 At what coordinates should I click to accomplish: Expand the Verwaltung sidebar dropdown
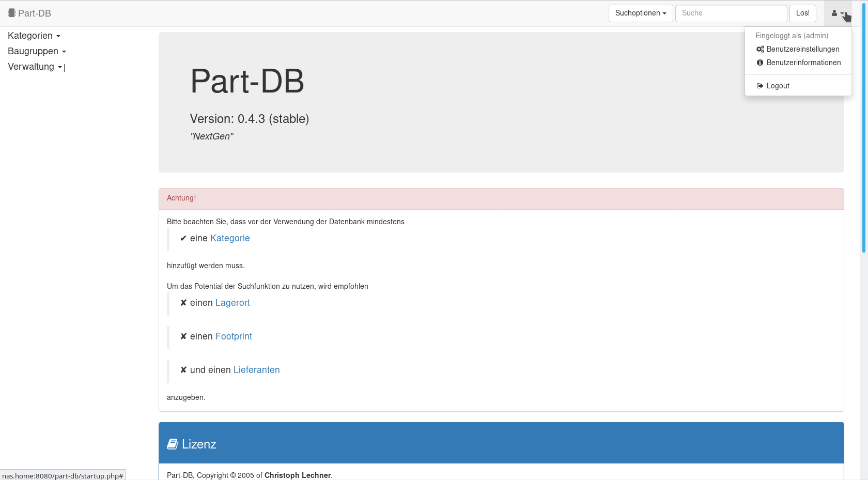[x=35, y=67]
